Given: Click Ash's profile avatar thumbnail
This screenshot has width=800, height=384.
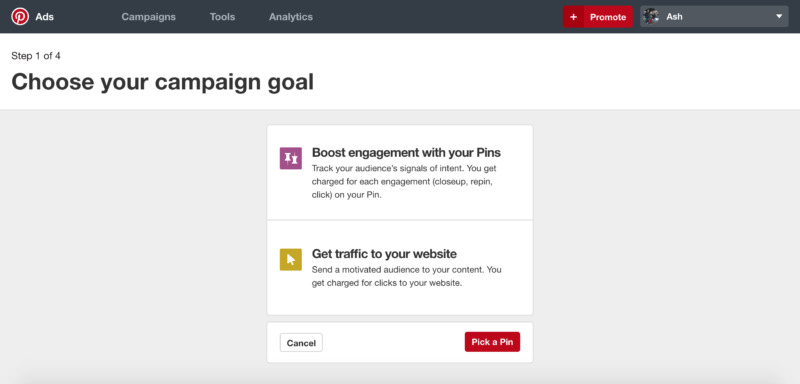Looking at the screenshot, I should click(651, 16).
